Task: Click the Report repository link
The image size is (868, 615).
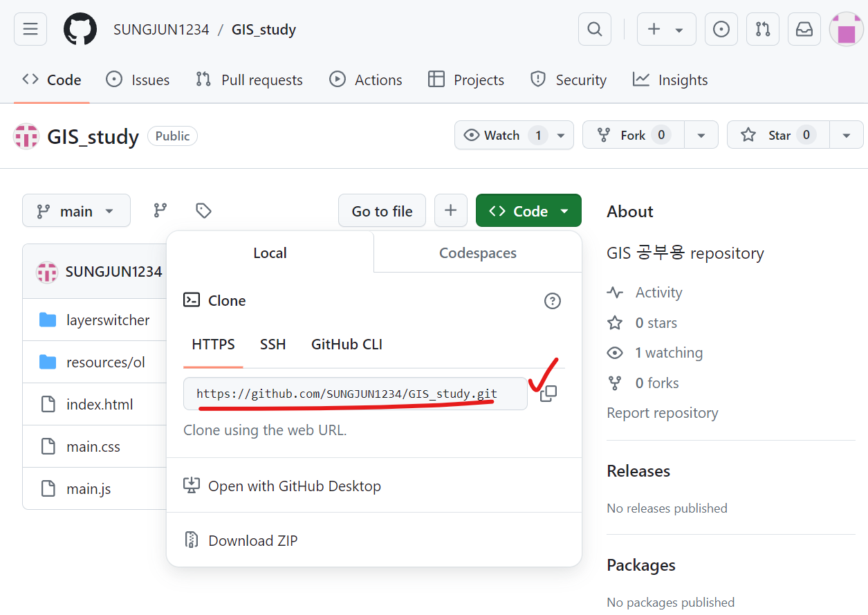Action: [x=663, y=413]
